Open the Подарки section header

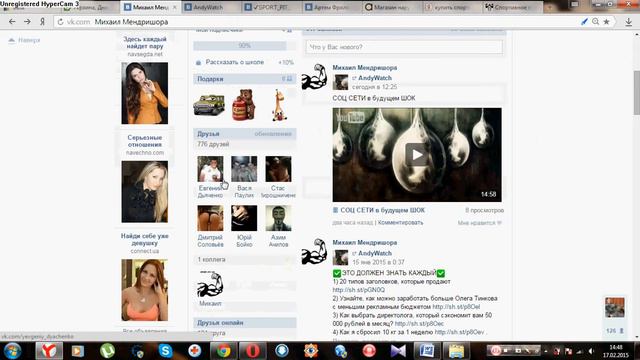click(x=244, y=79)
